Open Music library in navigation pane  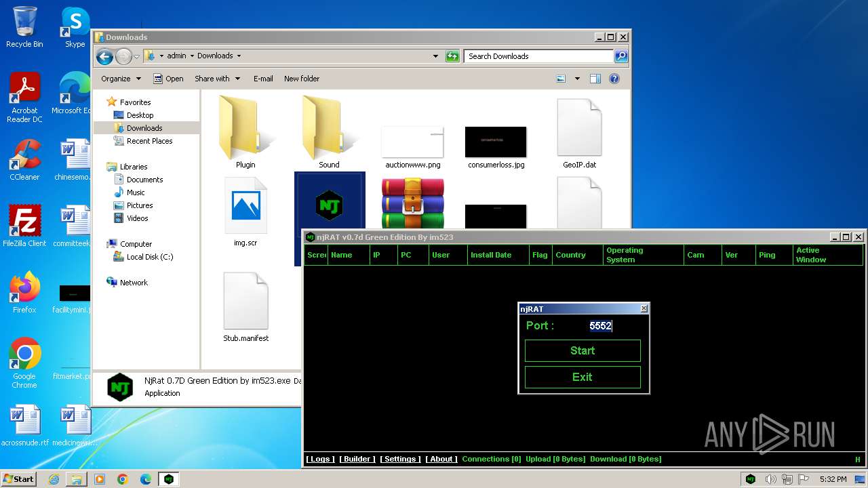point(136,192)
